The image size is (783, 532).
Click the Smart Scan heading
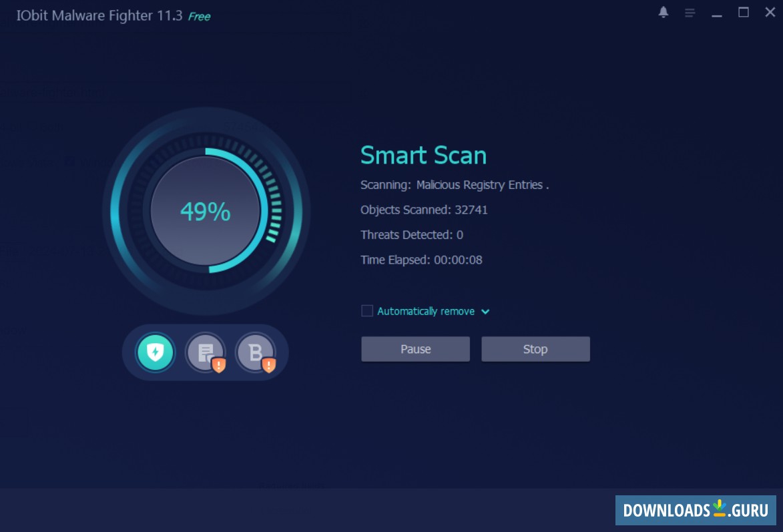click(423, 155)
